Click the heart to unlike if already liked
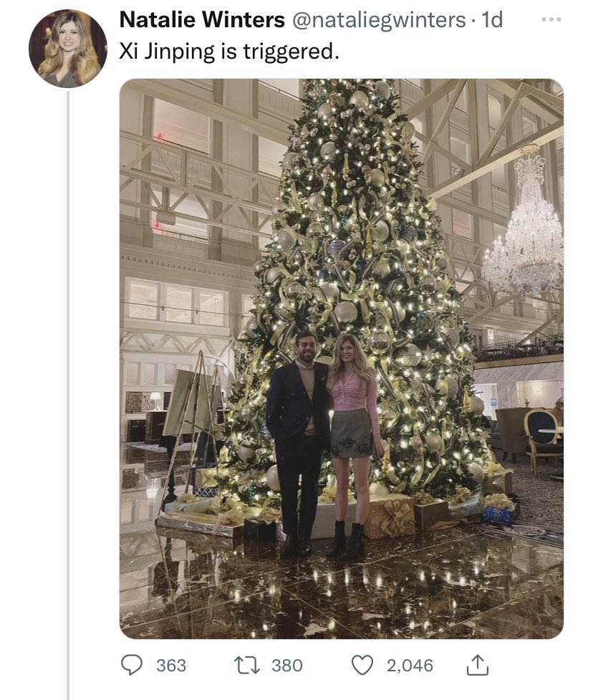593x700 pixels. [x=362, y=666]
